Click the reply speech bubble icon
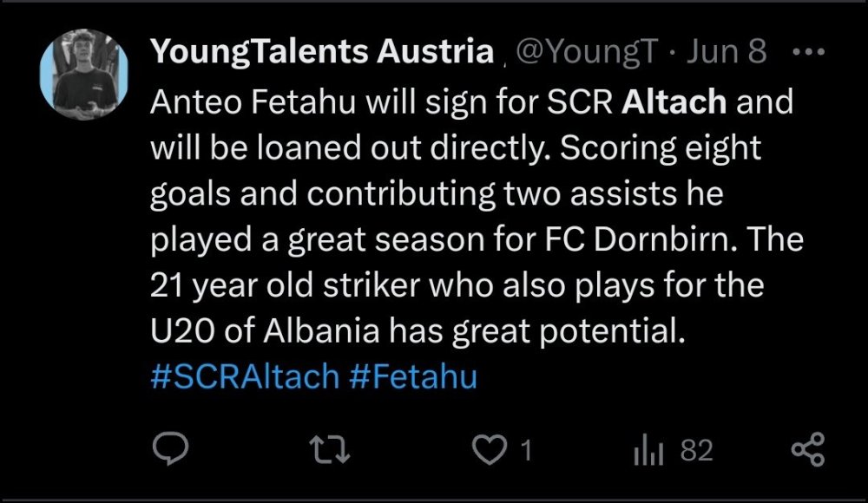The height and width of the screenshot is (503, 868). (x=167, y=450)
